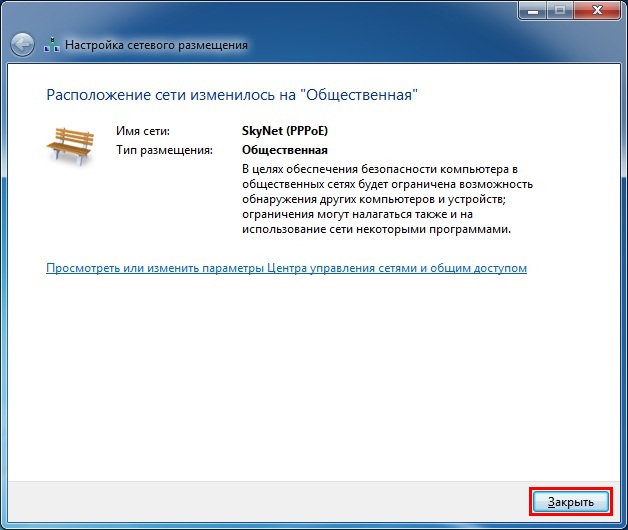Viewport: 628px width, 530px height.
Task: Open the network and sharing center settings link
Action: click(x=286, y=268)
